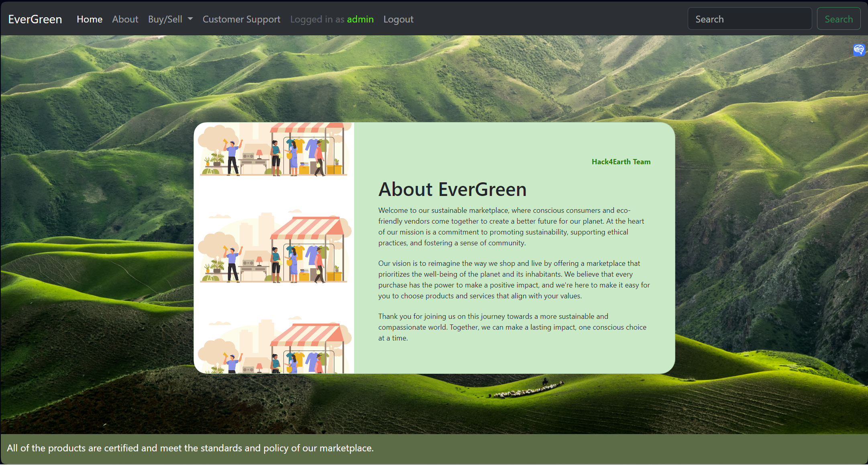
Task: Click the blue chat bubble widget icon
Action: click(x=859, y=50)
